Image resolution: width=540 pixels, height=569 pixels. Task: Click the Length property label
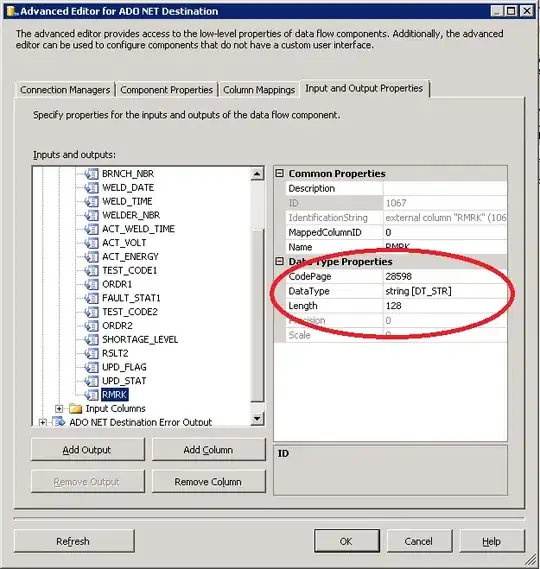pos(303,306)
